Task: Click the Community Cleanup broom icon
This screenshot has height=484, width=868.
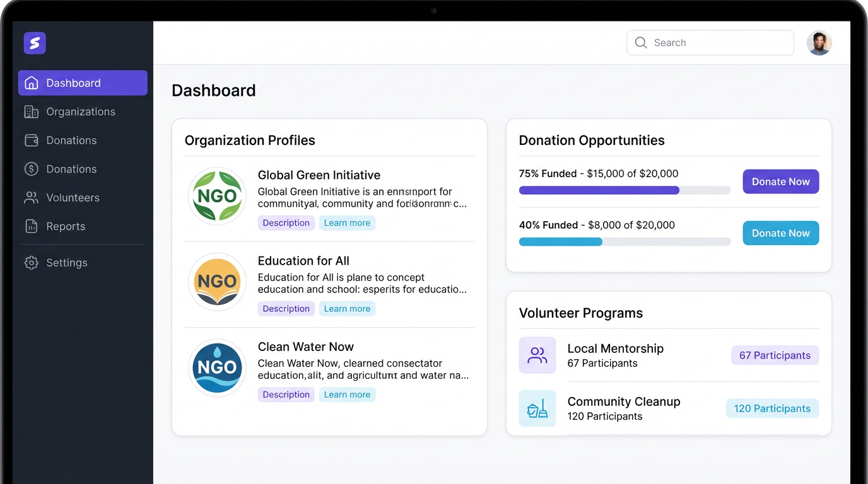Action: [537, 408]
